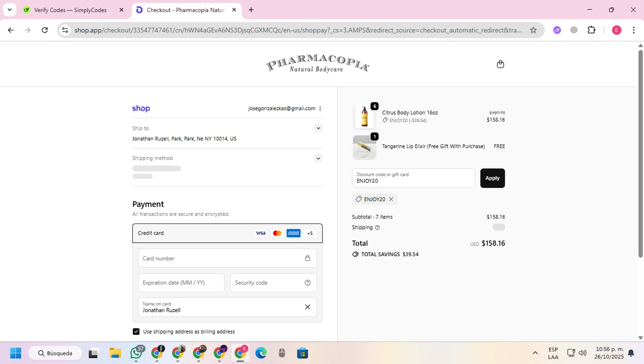Click the Visa card icon
This screenshot has width=644, height=364.
pyautogui.click(x=261, y=233)
